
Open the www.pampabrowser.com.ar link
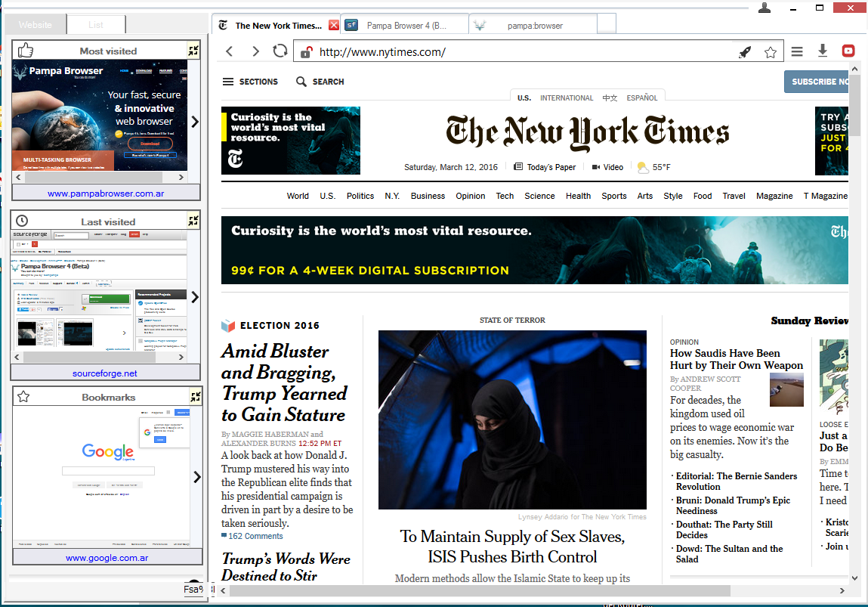(106, 194)
